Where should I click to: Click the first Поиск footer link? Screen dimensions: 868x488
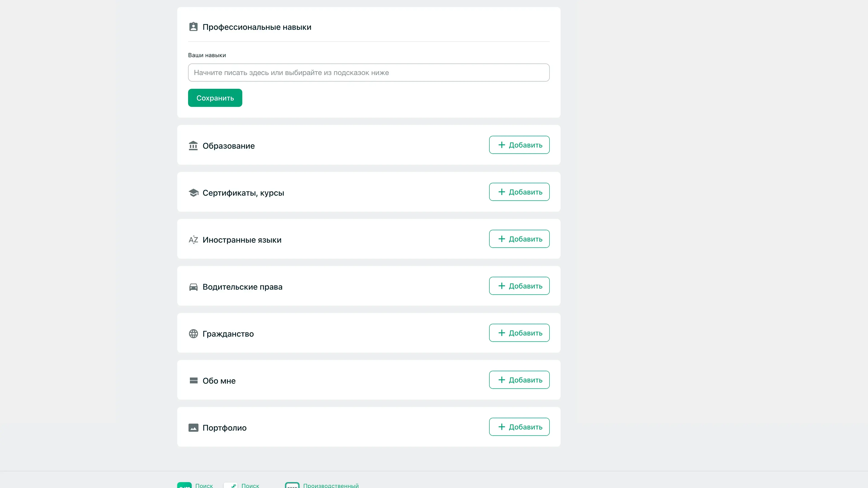[204, 485]
